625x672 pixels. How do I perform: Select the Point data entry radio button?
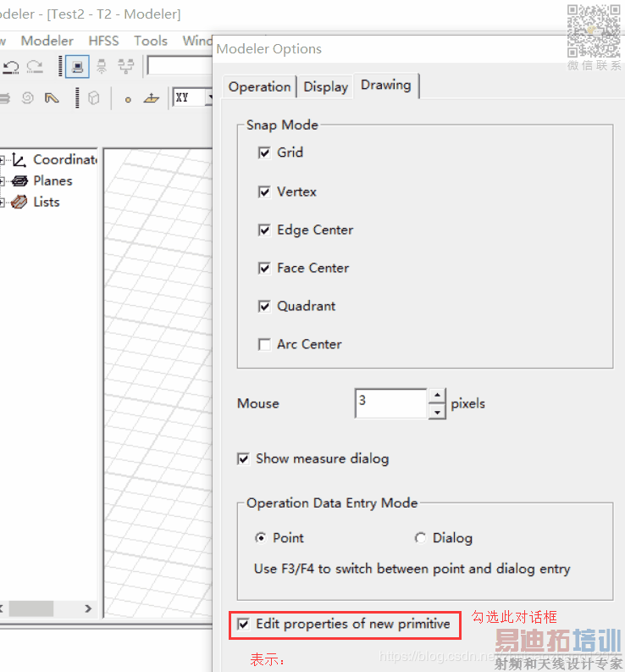261,538
